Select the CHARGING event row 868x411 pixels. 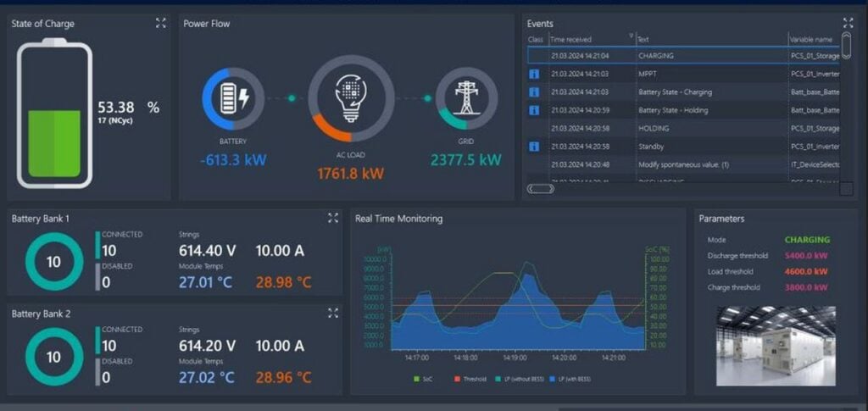tap(684, 56)
